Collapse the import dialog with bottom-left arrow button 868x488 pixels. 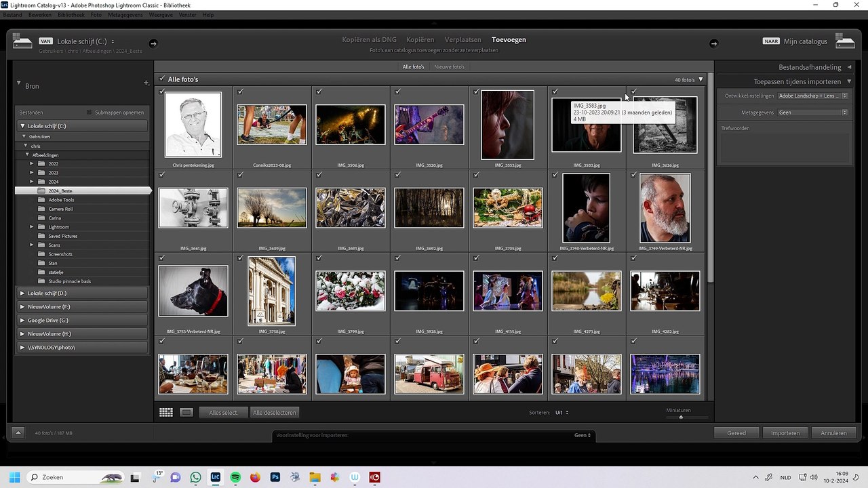[x=18, y=432]
